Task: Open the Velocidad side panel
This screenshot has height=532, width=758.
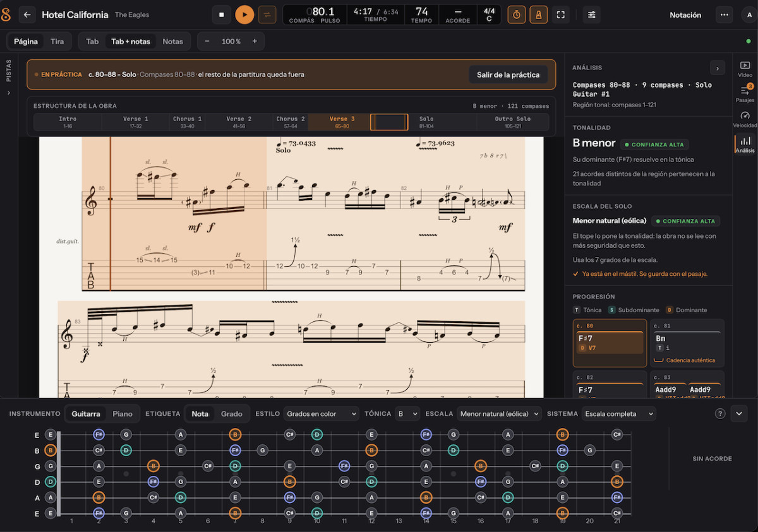Action: point(745,119)
